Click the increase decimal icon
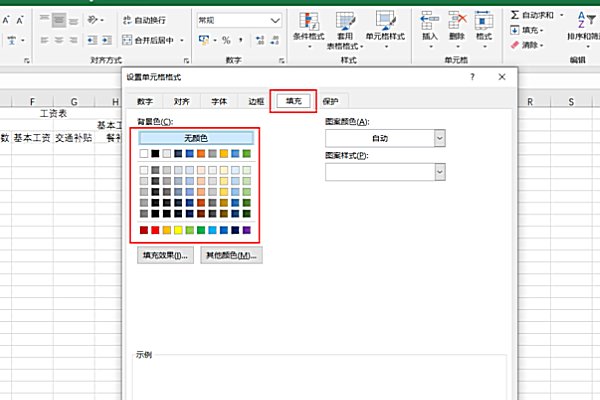Image resolution: width=600 pixels, height=400 pixels. pyautogui.click(x=260, y=40)
